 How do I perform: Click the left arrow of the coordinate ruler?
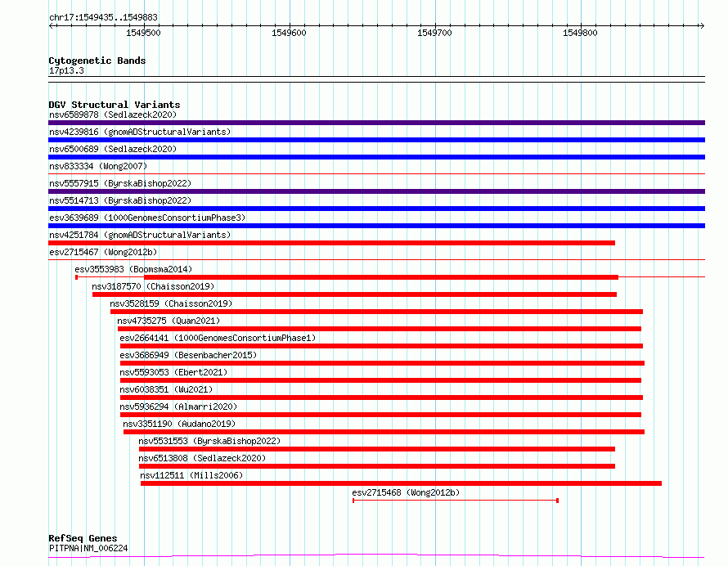click(52, 25)
